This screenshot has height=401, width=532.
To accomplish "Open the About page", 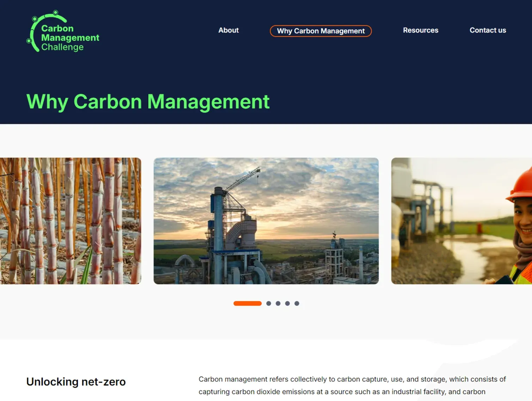I will (228, 30).
